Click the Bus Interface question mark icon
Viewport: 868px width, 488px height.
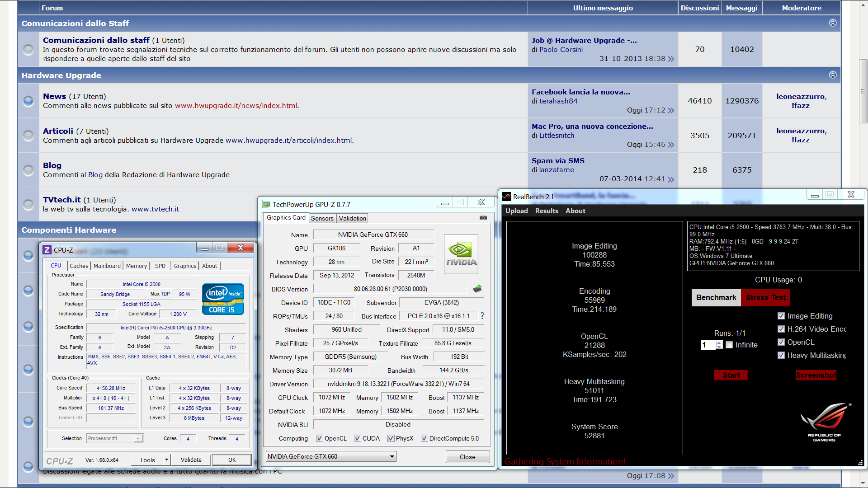pyautogui.click(x=482, y=316)
